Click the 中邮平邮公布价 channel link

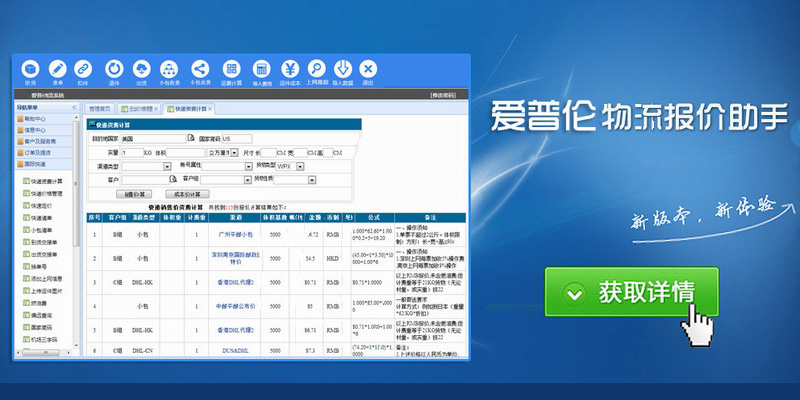235,307
